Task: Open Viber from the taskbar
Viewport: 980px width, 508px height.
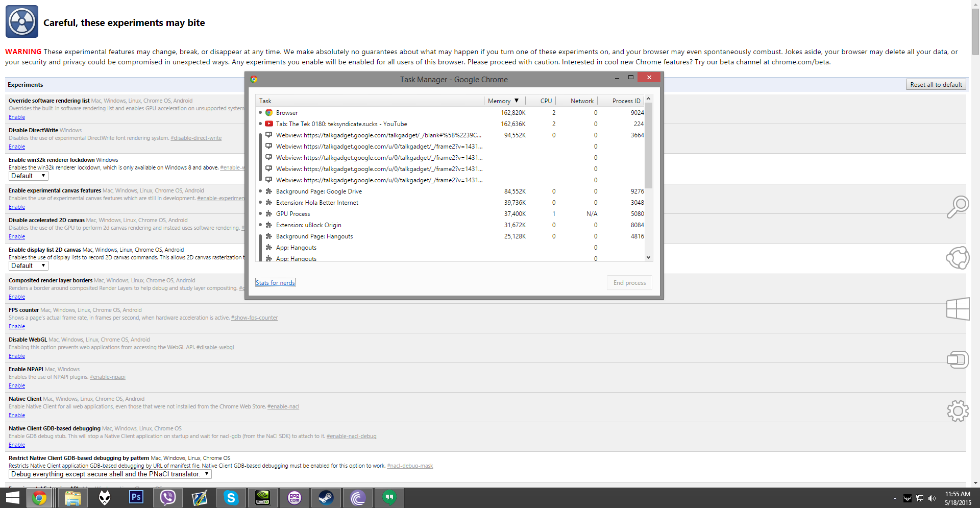Action: 168,498
